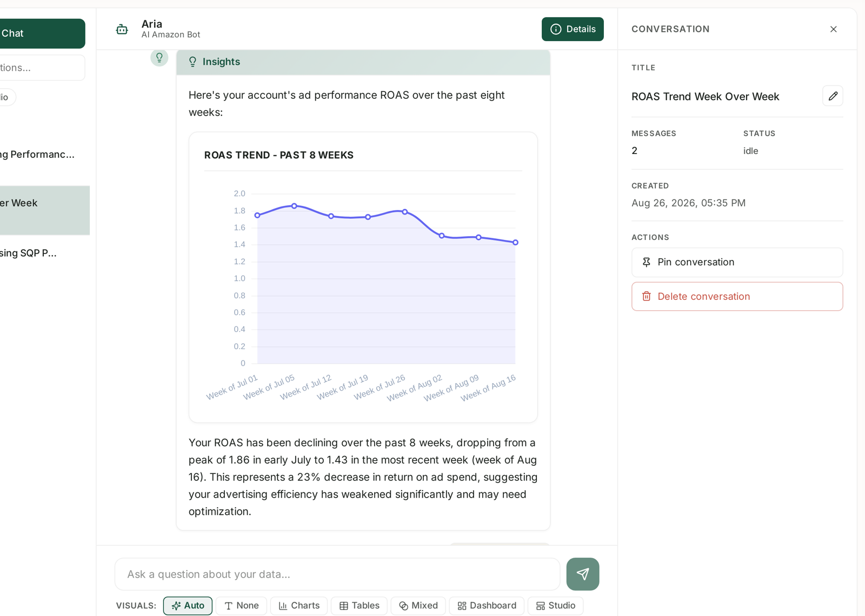Click the lightbulb avatar beside Insights

(x=159, y=57)
